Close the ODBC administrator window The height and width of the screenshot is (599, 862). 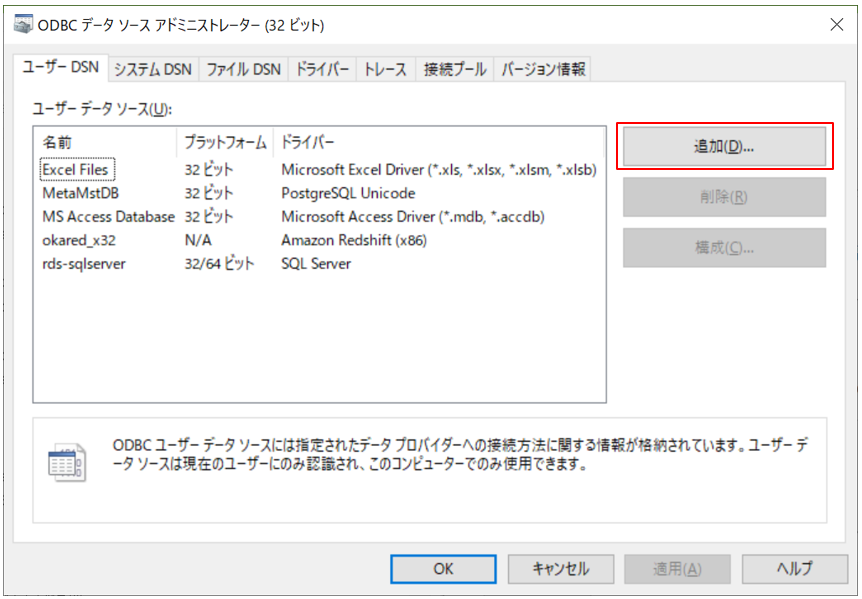837,24
